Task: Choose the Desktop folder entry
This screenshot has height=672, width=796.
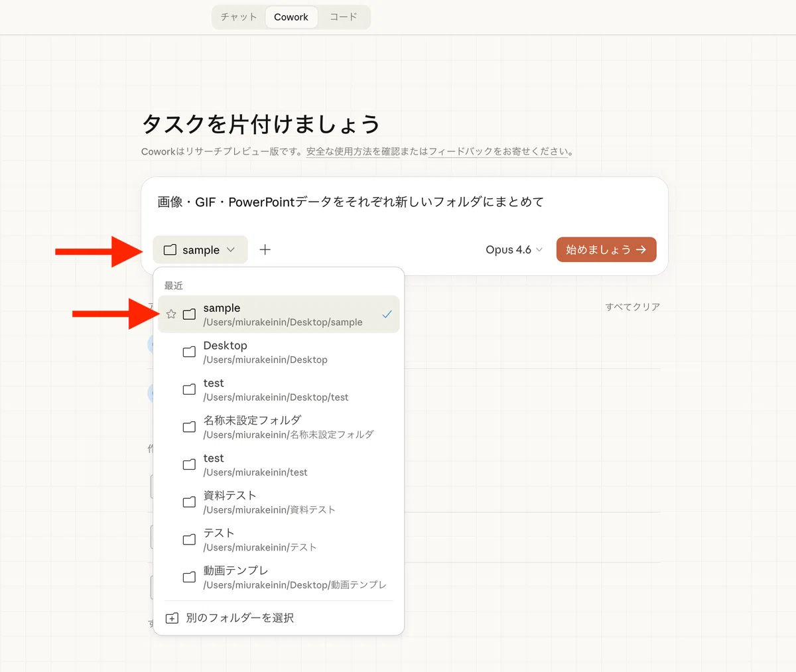Action: pos(279,352)
